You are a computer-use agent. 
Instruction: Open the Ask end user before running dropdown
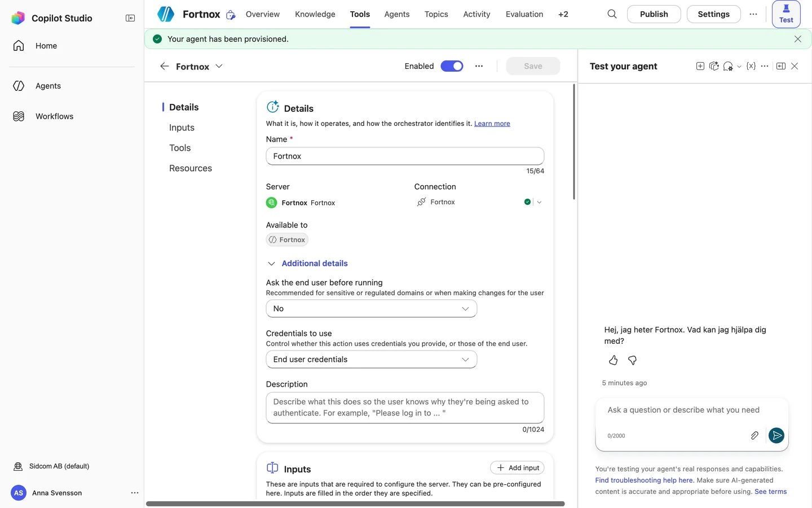372,309
